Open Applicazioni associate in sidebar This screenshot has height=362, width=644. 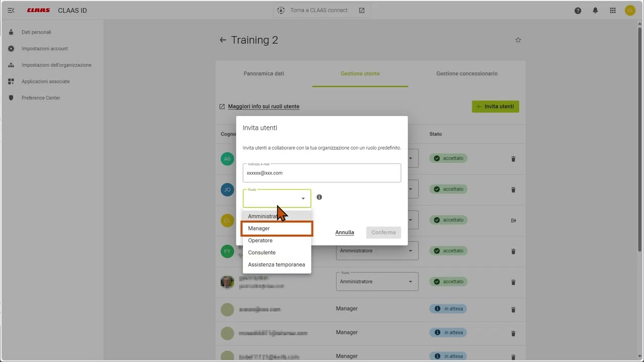click(45, 81)
